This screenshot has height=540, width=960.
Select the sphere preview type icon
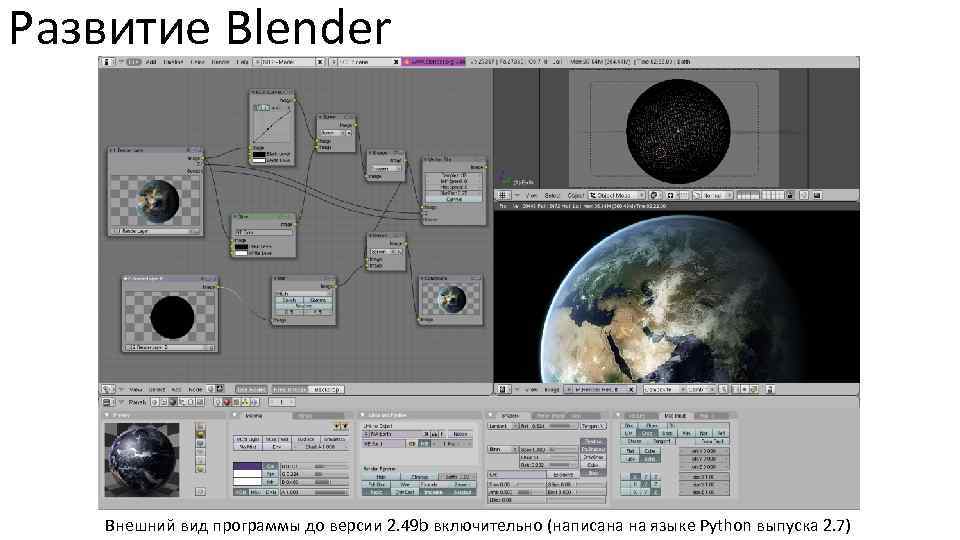point(200,435)
